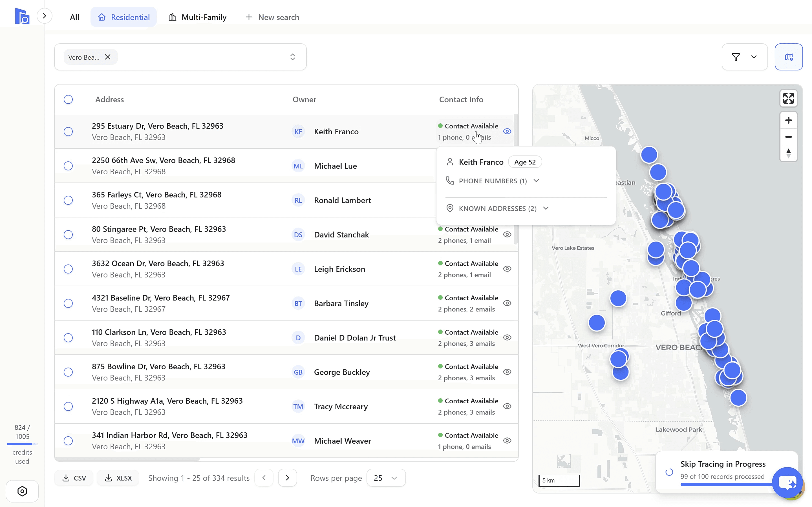This screenshot has width=812, height=507.
Task: Expand the sidebar with arrow button
Action: coord(44,16)
